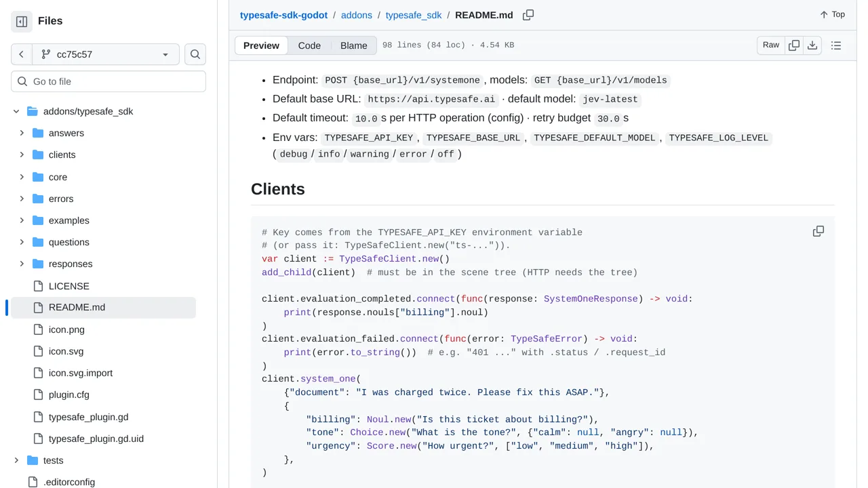Collapse the file tree side panel icon
The width and height of the screenshot is (868, 488).
22,21
